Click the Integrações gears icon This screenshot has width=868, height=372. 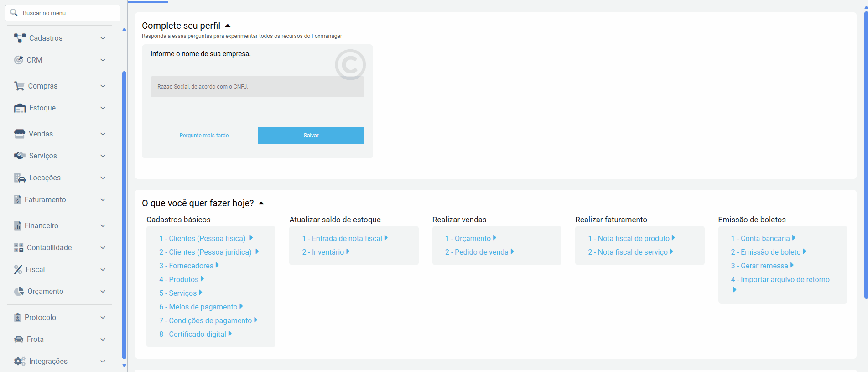(20, 361)
